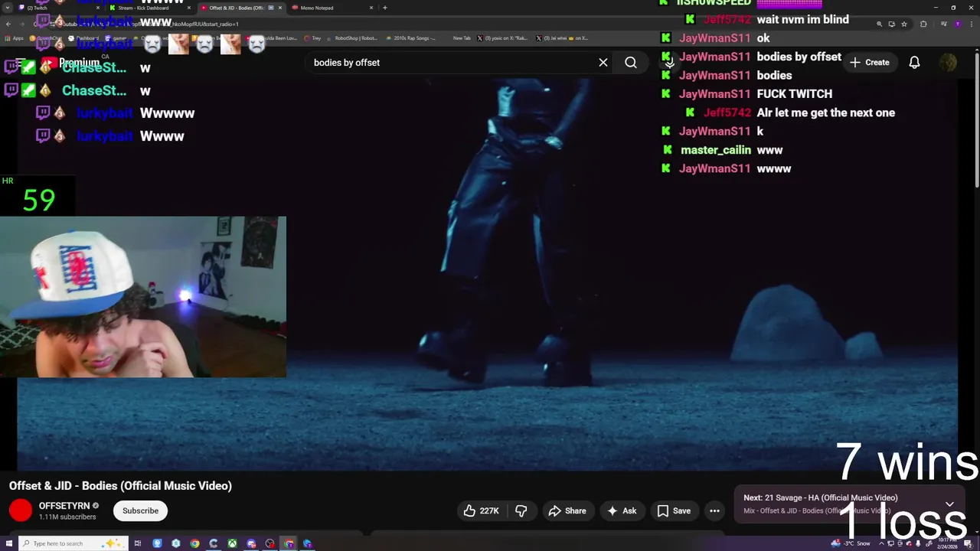
Task: Clear the YouTube search text
Action: (603, 63)
